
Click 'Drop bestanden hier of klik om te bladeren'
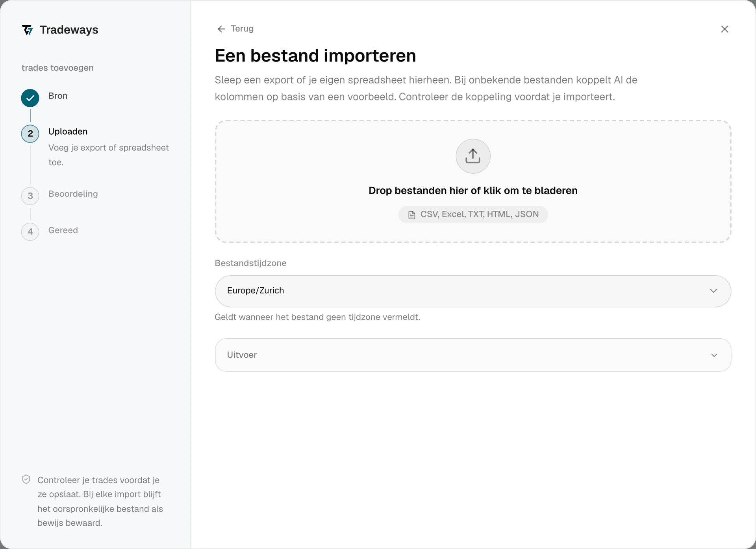click(x=473, y=191)
